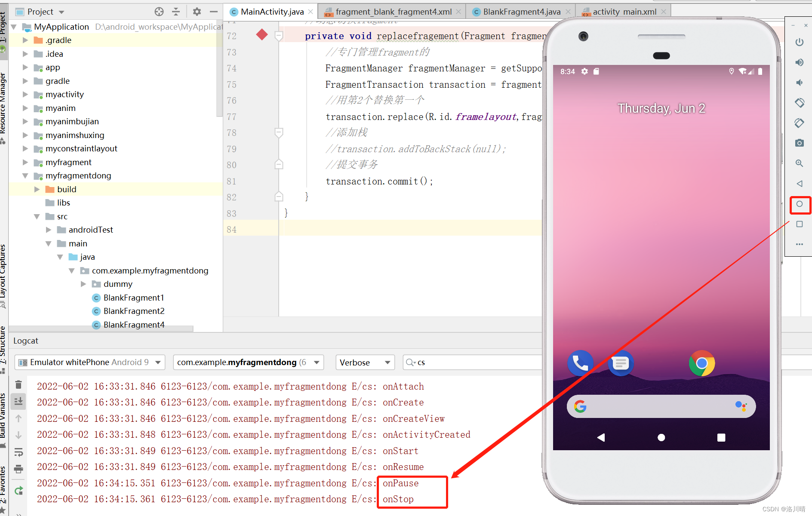Screen dimensions: 812x516
Task: Open the Phone app in the emulator
Action: (x=580, y=363)
